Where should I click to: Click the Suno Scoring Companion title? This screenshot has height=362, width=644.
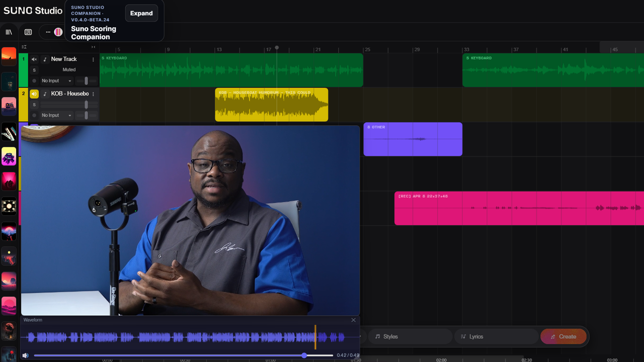click(x=94, y=33)
